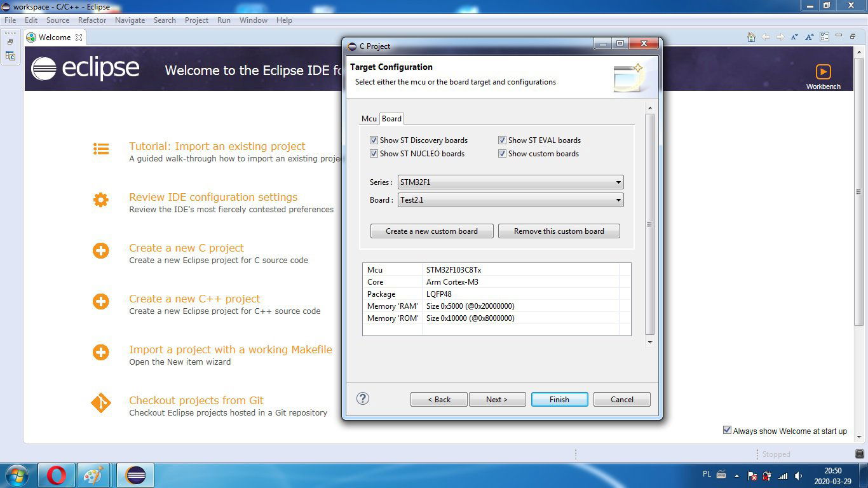The width and height of the screenshot is (868, 488).
Task: Click the progress status icon in the Eclipse status bar
Action: click(859, 454)
